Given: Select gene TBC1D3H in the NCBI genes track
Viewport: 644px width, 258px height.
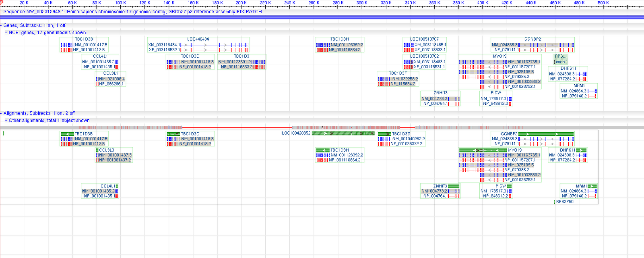Looking at the screenshot, I should tap(340, 39).
